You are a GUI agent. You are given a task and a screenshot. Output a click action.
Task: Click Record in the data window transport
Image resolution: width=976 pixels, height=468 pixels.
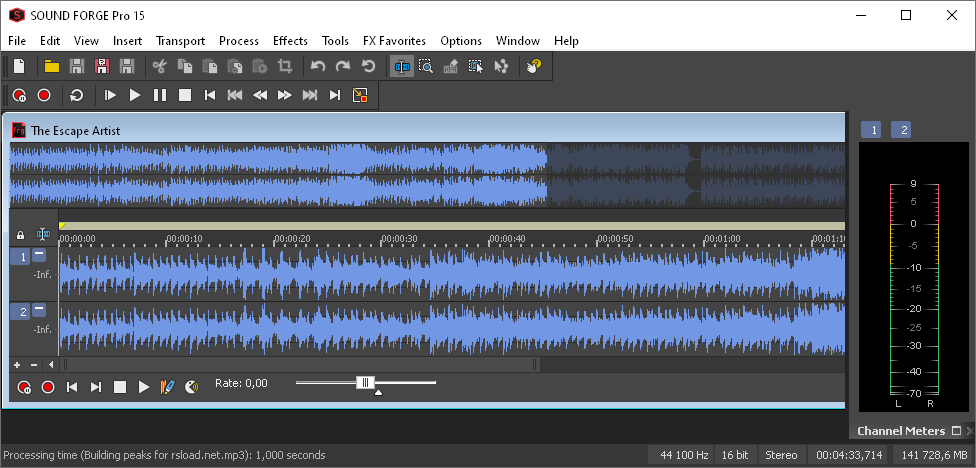(48, 387)
